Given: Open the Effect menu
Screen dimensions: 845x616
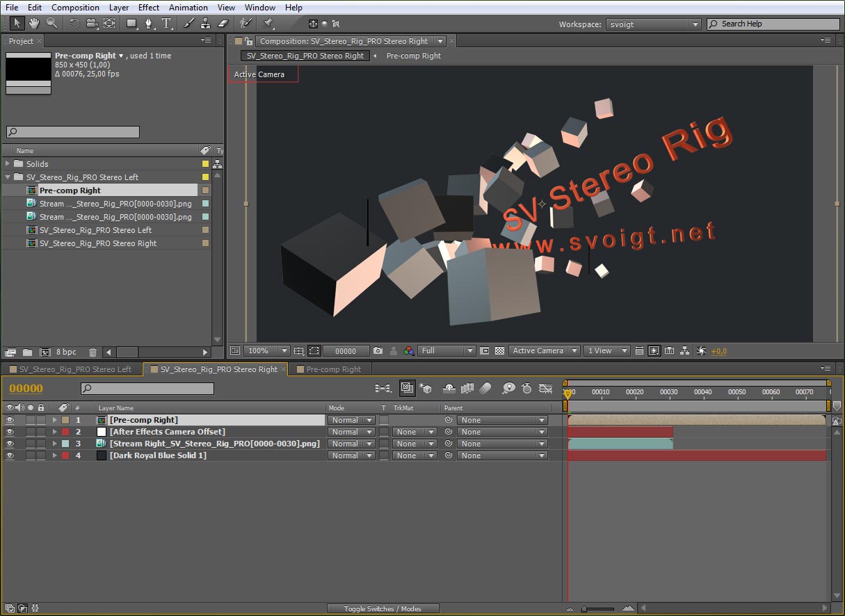Looking at the screenshot, I should pos(149,8).
